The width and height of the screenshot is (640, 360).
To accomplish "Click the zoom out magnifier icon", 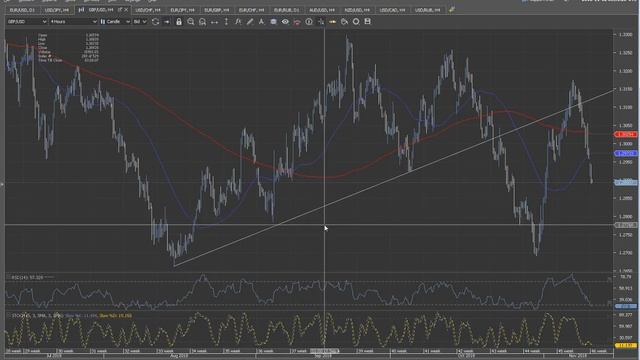I will point(202,22).
